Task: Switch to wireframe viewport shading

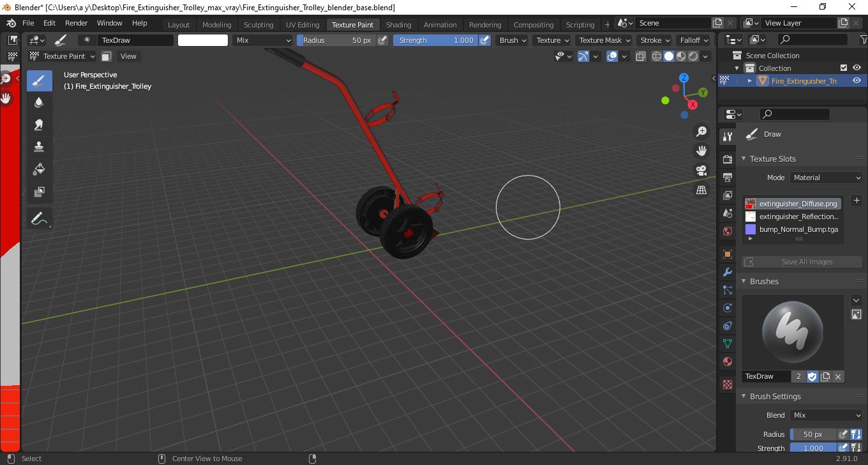Action: [657, 56]
